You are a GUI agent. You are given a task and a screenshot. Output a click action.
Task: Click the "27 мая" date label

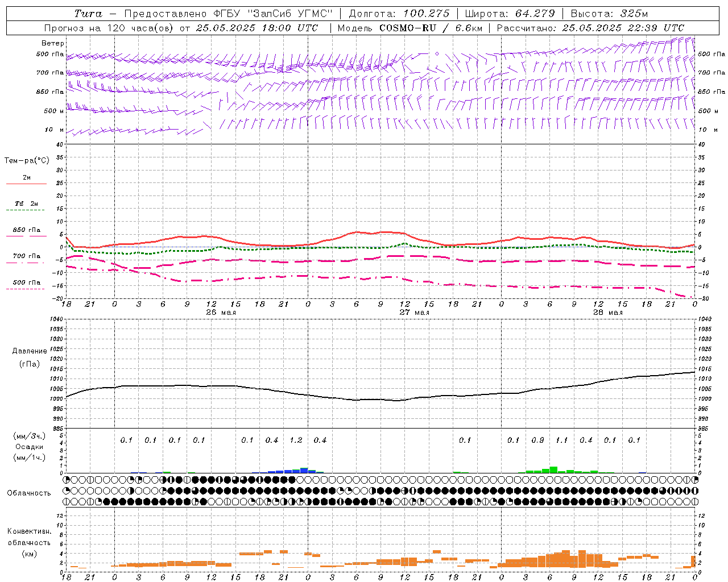[414, 312]
